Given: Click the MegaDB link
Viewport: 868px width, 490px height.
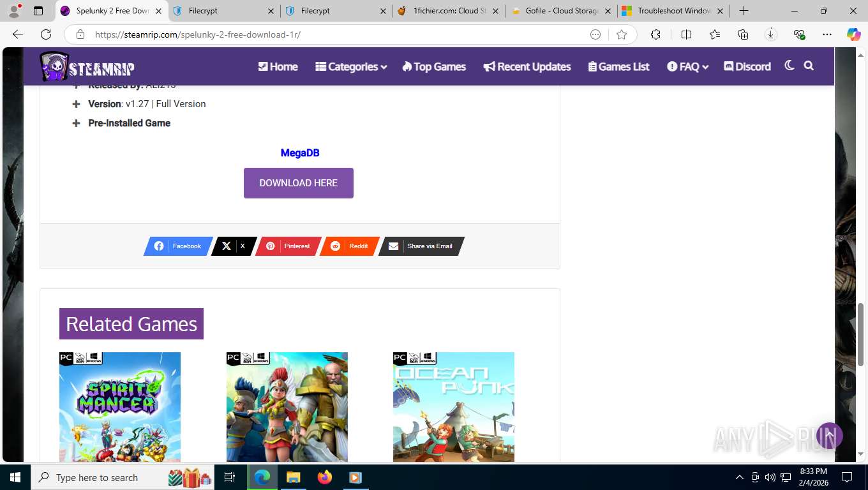Looking at the screenshot, I should (300, 153).
